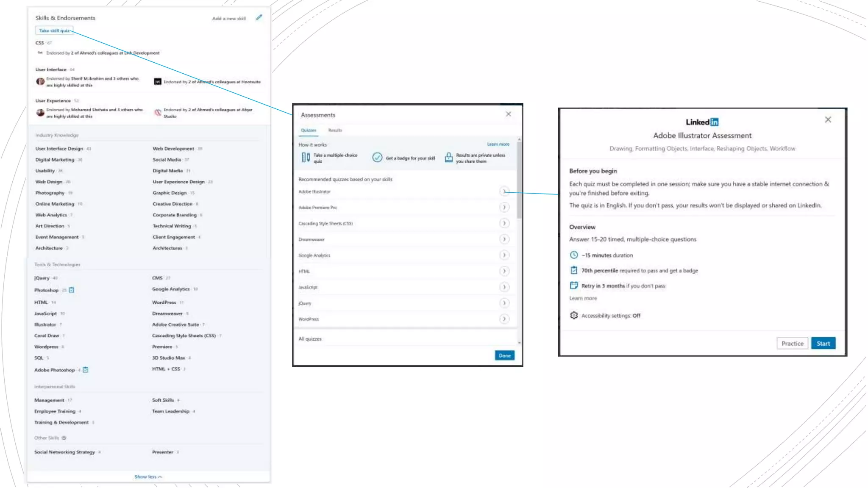The image size is (868, 488).
Task: Click the Practice button
Action: (x=792, y=344)
